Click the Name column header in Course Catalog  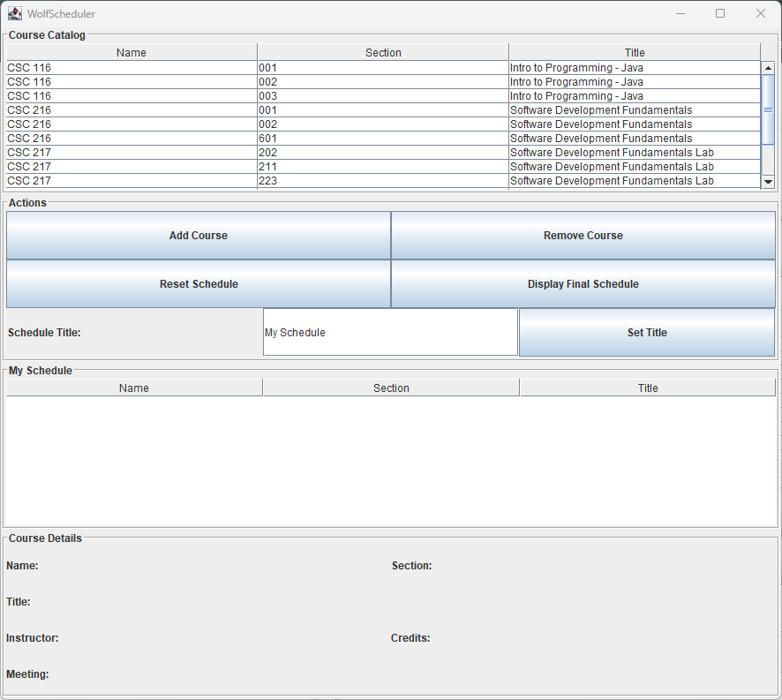click(x=131, y=52)
